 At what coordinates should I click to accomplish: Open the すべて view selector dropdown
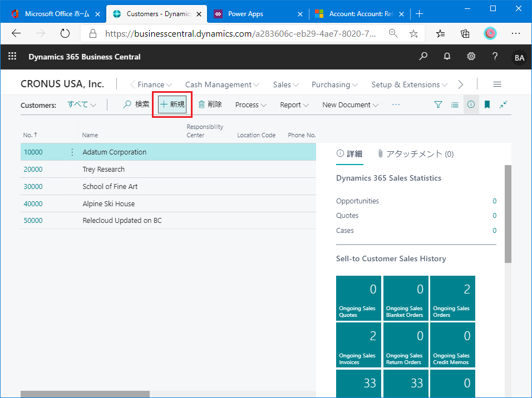(x=82, y=105)
